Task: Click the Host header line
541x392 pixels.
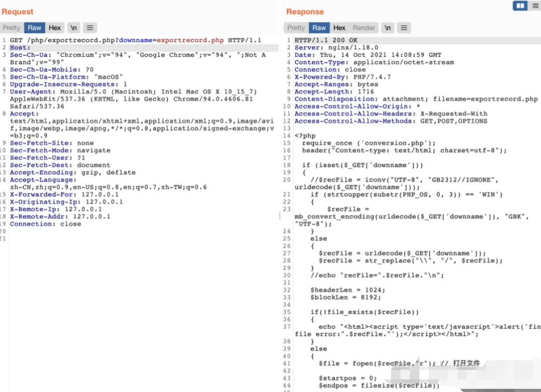Action: tap(20, 48)
